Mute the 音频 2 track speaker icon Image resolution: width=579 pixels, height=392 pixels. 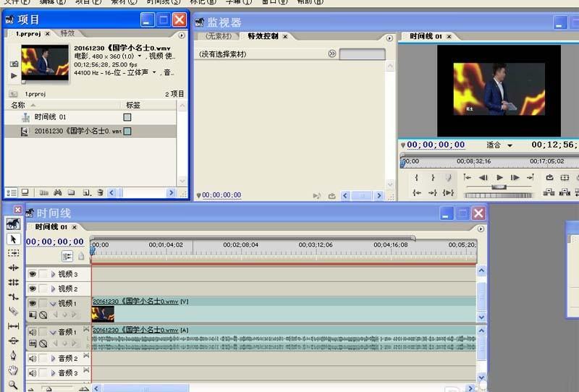(32, 358)
